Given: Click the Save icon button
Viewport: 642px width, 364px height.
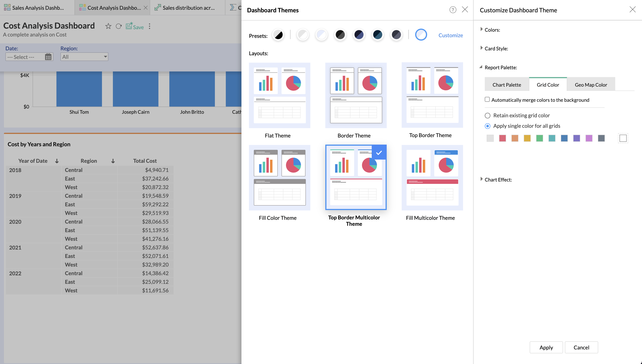Looking at the screenshot, I should 135,26.
